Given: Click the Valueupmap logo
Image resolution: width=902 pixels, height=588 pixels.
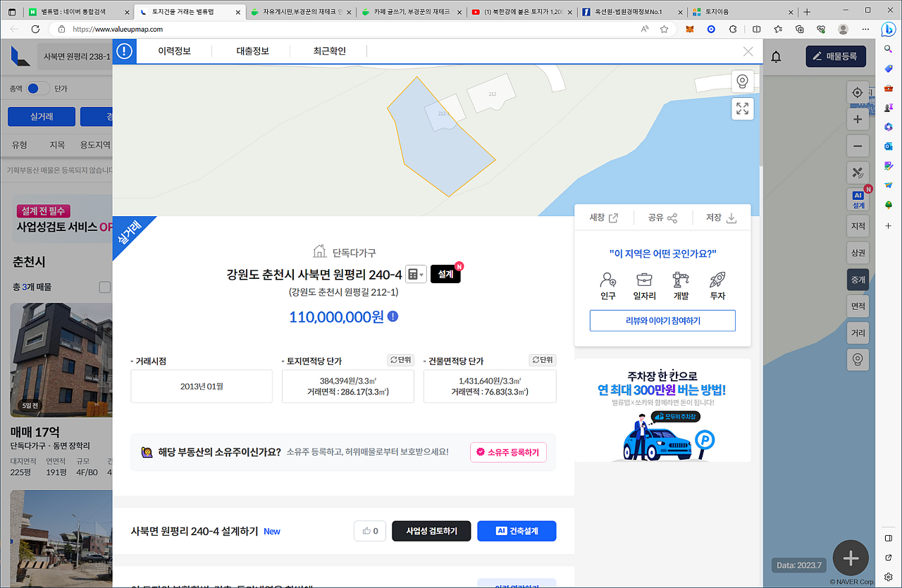Looking at the screenshot, I should point(21,56).
